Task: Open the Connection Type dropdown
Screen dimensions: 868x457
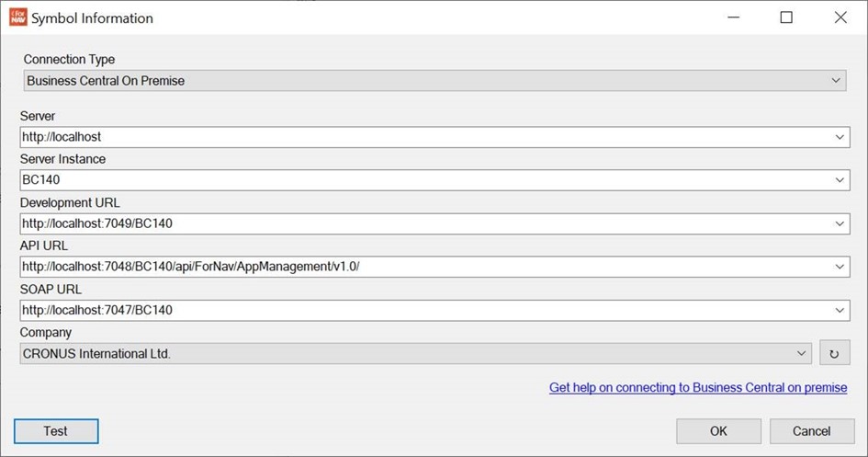Action: (434, 81)
